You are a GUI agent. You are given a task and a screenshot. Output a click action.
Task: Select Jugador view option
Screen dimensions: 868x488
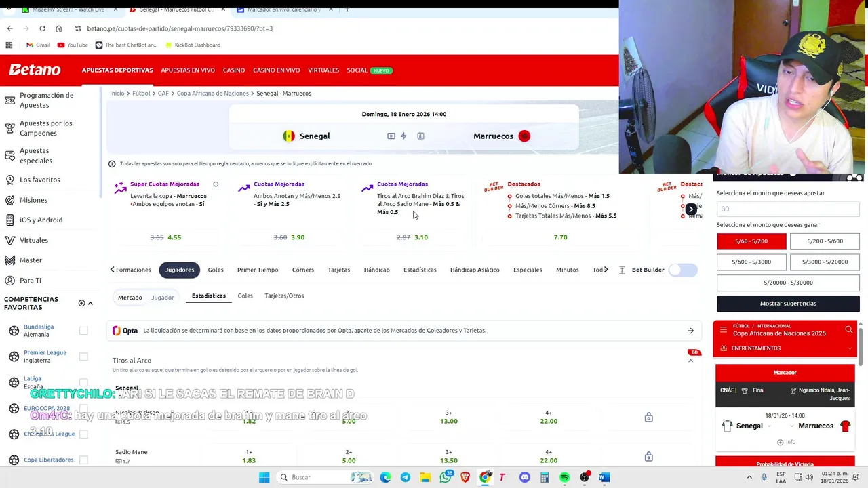pos(162,298)
